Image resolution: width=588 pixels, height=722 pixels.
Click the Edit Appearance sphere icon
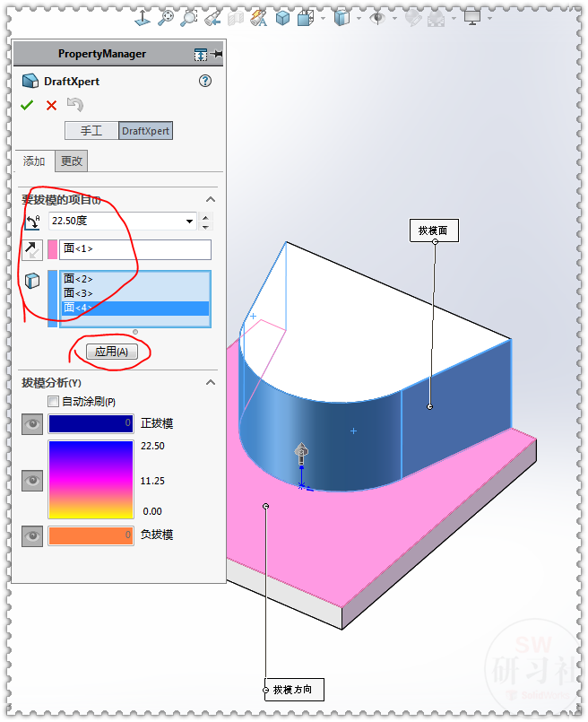[x=413, y=18]
